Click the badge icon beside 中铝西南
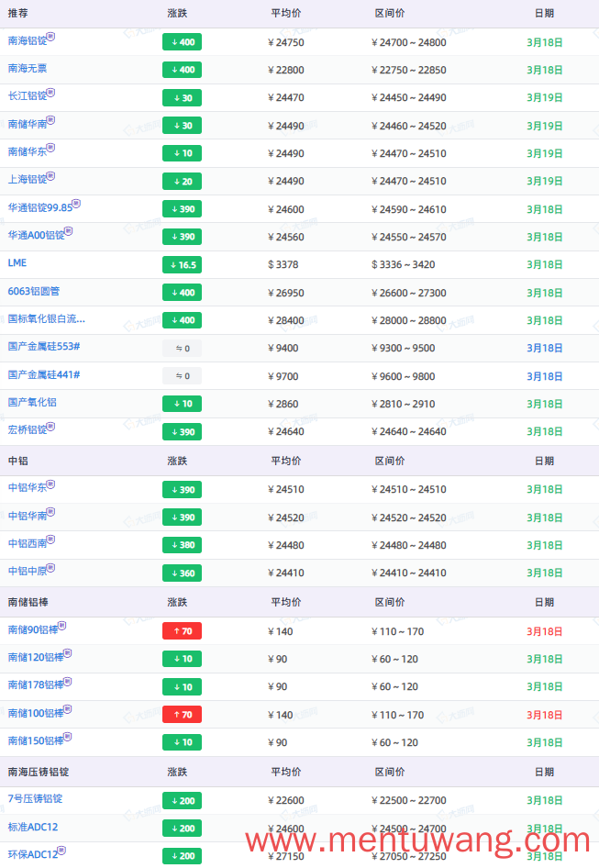The height and width of the screenshot is (868, 599). pyautogui.click(x=51, y=540)
